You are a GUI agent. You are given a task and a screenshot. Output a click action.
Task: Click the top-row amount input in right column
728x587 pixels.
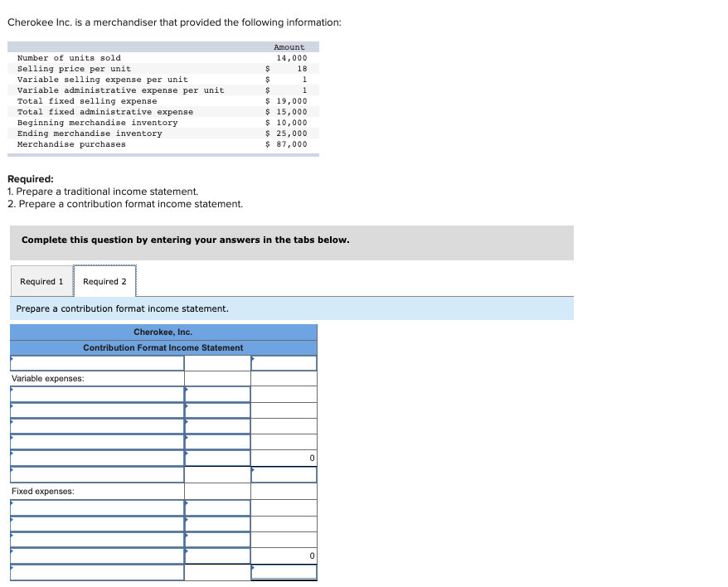[x=284, y=363]
